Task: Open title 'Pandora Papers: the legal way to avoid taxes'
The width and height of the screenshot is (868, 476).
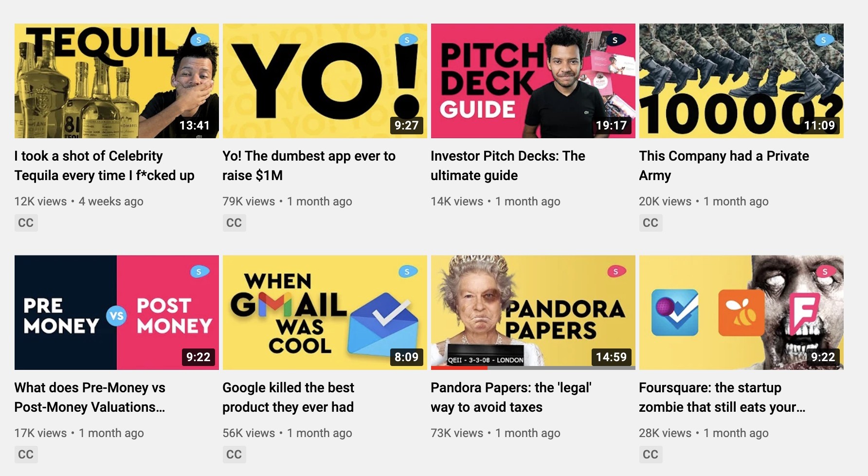Action: (511, 397)
